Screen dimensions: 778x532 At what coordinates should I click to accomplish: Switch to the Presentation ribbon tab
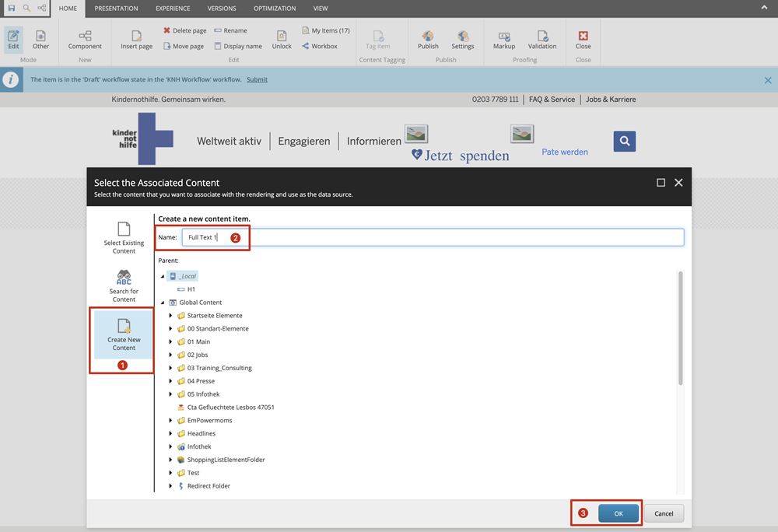point(116,8)
